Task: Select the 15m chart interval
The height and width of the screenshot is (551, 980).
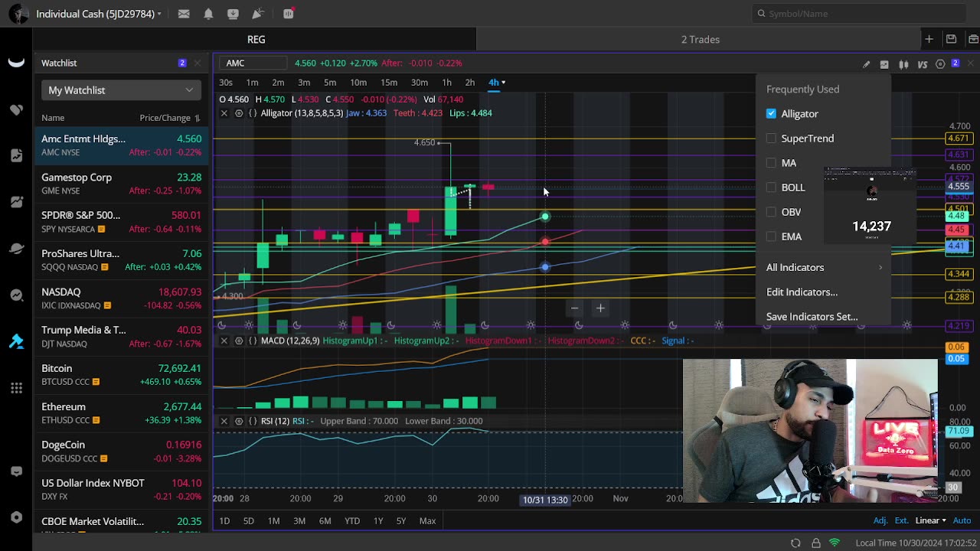Action: click(389, 82)
